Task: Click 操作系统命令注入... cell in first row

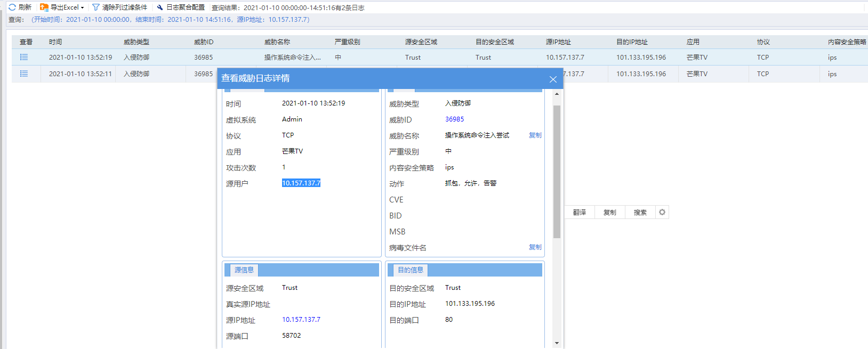Action: (x=293, y=57)
